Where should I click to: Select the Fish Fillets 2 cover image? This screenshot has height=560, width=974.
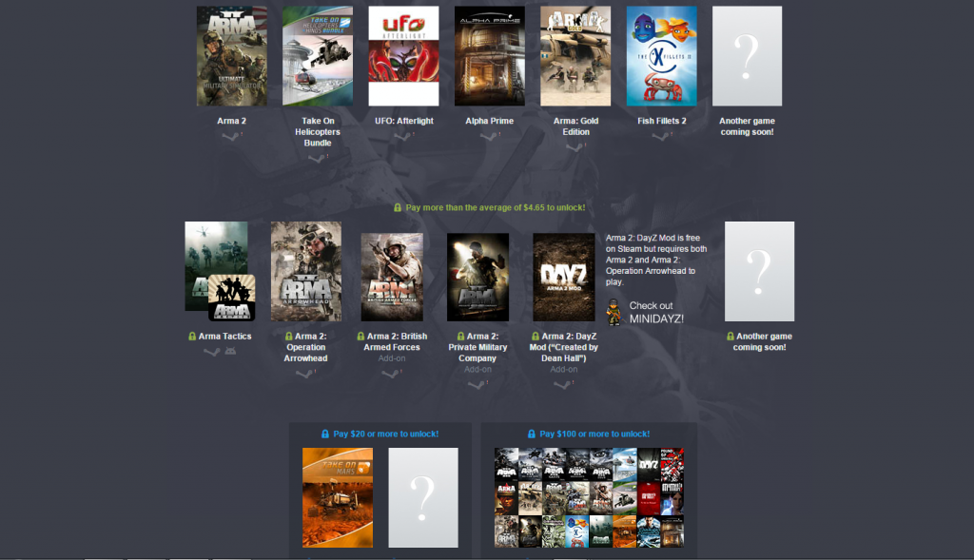pyautogui.click(x=661, y=56)
